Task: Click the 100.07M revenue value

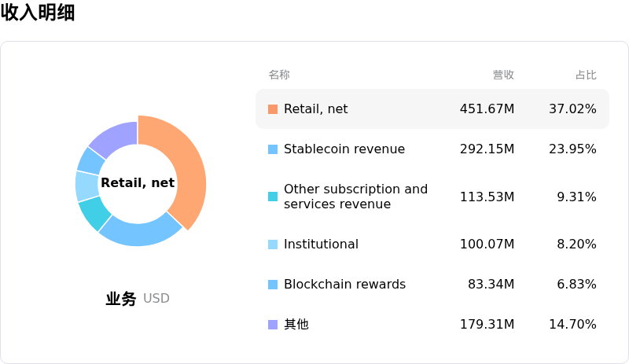Action: tap(487, 244)
